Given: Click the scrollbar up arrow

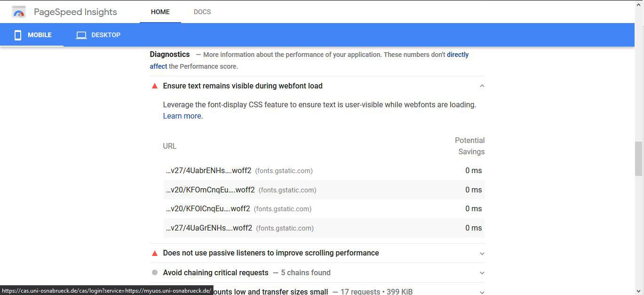Looking at the screenshot, I should [x=639, y=4].
